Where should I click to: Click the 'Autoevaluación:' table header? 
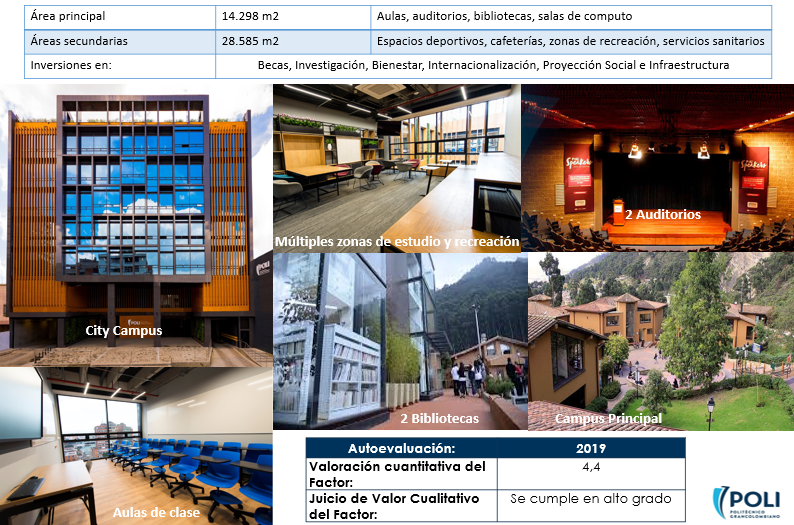(x=401, y=447)
